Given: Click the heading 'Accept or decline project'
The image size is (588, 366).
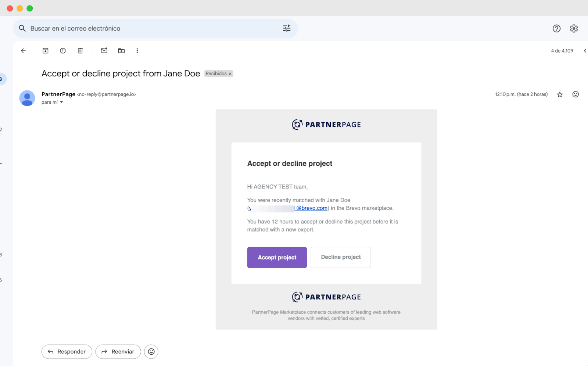Looking at the screenshot, I should [290, 164].
